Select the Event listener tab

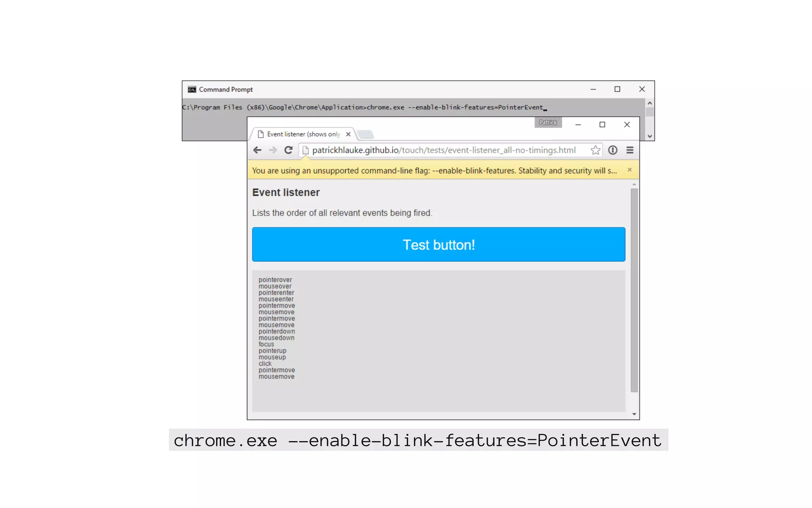(303, 134)
